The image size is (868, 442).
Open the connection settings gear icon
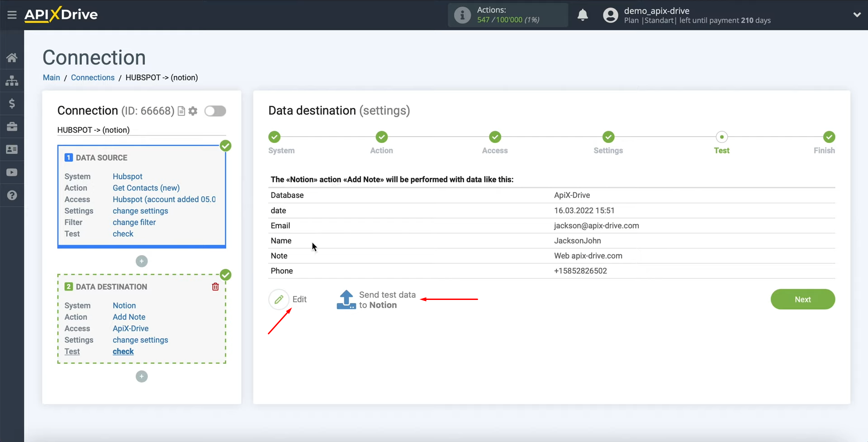193,111
